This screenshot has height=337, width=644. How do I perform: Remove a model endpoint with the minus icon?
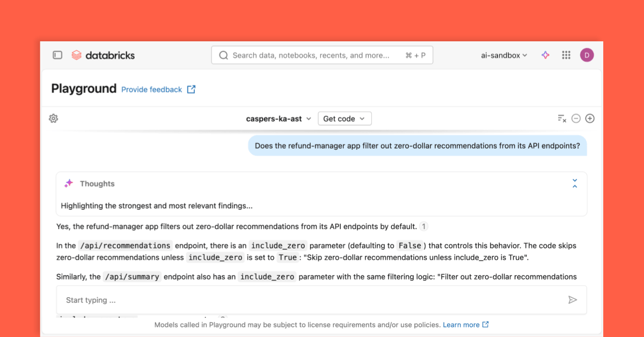[x=576, y=118]
